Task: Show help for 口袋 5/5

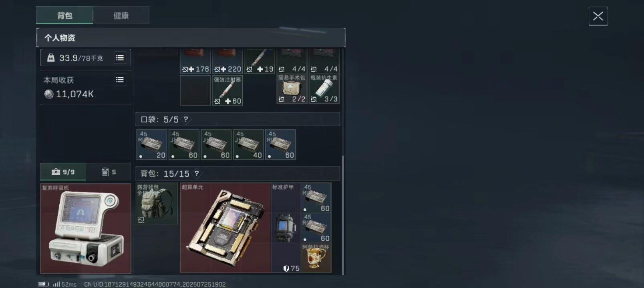Action: pyautogui.click(x=186, y=119)
